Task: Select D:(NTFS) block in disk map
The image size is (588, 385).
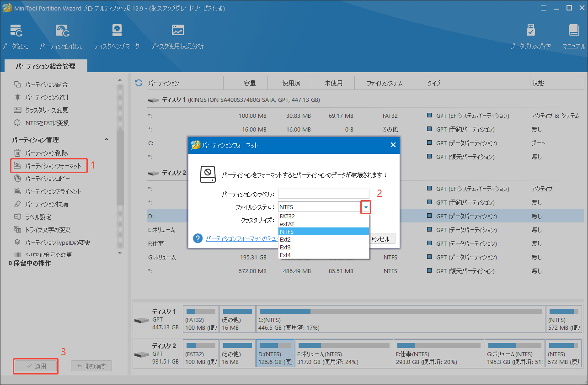Action: coord(275,353)
